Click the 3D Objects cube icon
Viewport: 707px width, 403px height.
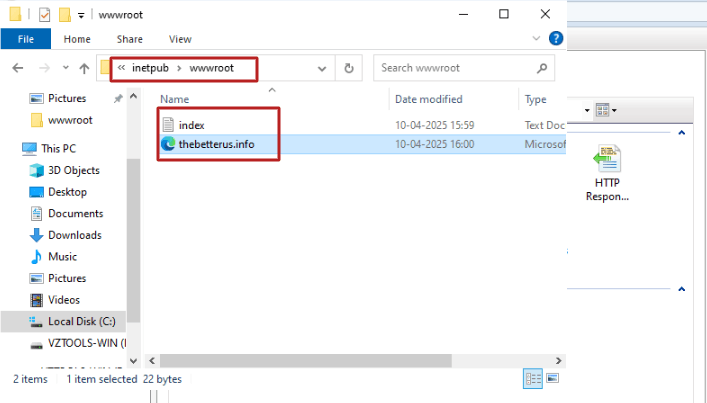click(x=37, y=170)
